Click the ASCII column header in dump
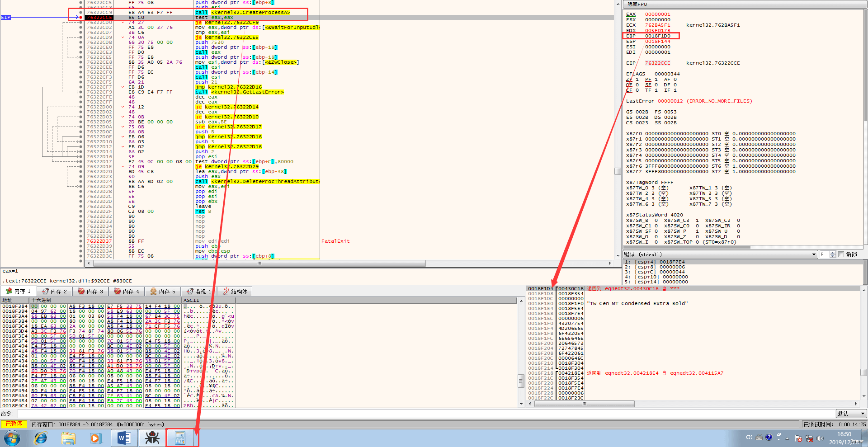Screen dimensions: 868x447 point(208,300)
